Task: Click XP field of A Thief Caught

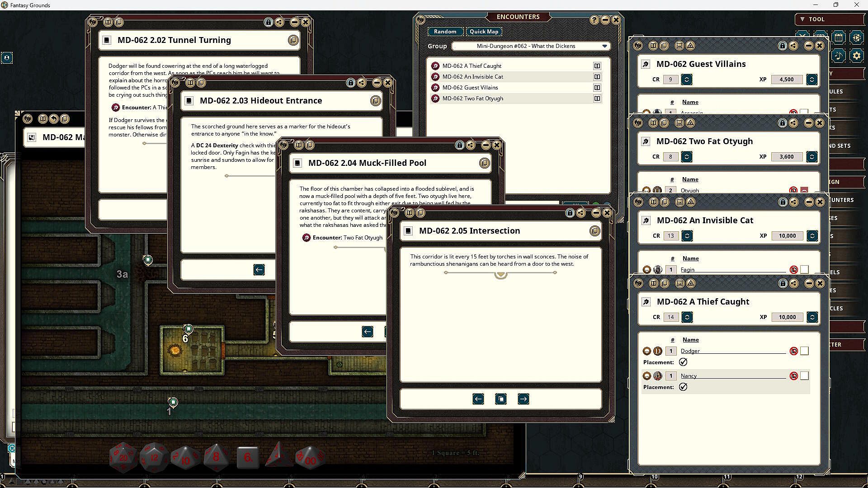Action: pos(787,317)
